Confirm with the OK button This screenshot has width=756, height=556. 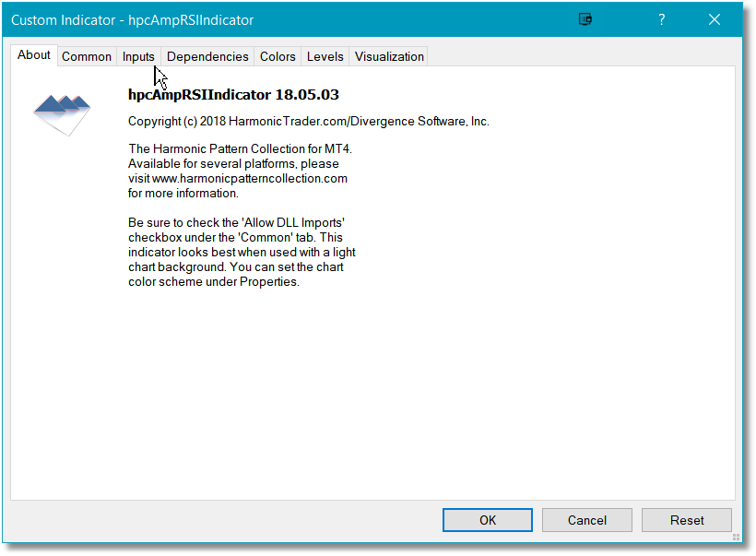point(488,520)
